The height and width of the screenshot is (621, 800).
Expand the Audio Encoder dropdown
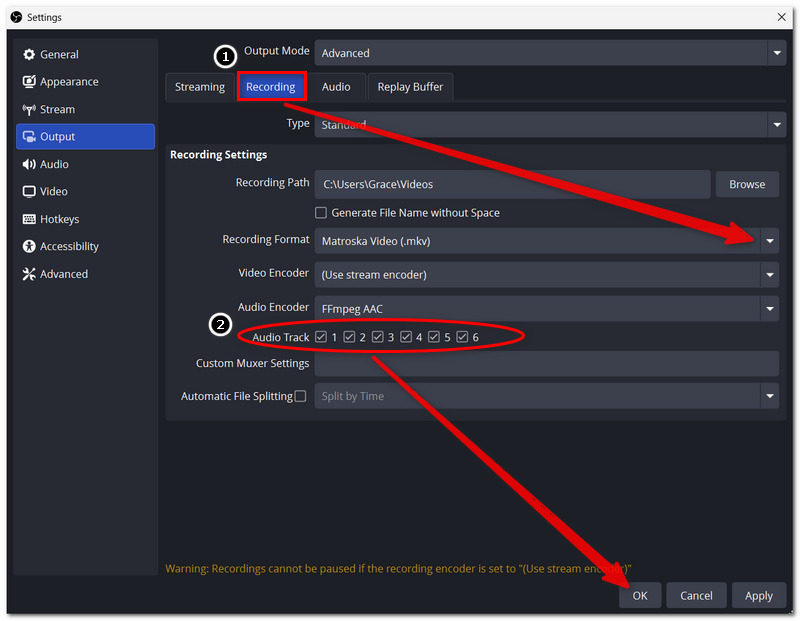click(546, 309)
